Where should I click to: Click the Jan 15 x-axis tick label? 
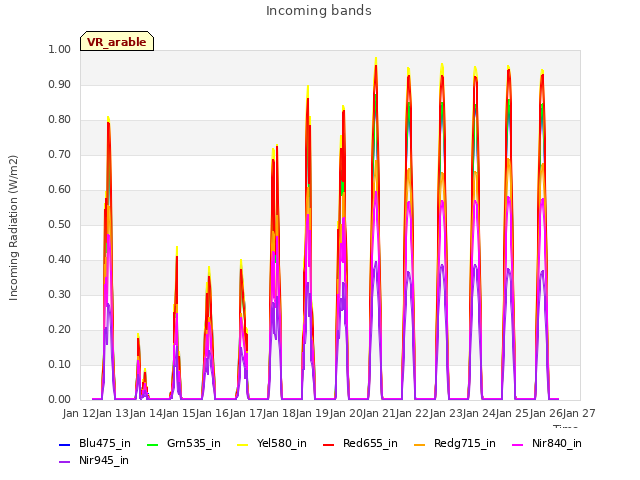coord(179,413)
